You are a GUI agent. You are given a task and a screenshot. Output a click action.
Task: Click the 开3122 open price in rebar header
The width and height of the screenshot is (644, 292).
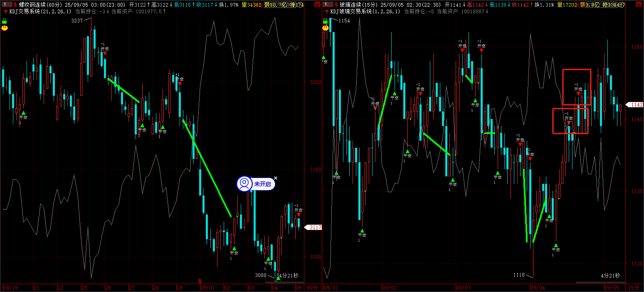click(138, 5)
